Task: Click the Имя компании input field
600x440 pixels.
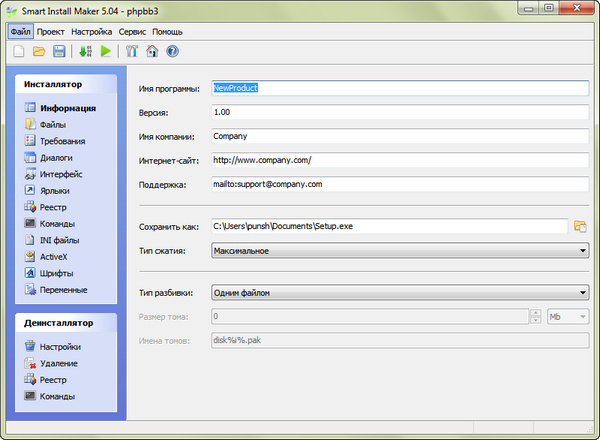Action: 399,137
